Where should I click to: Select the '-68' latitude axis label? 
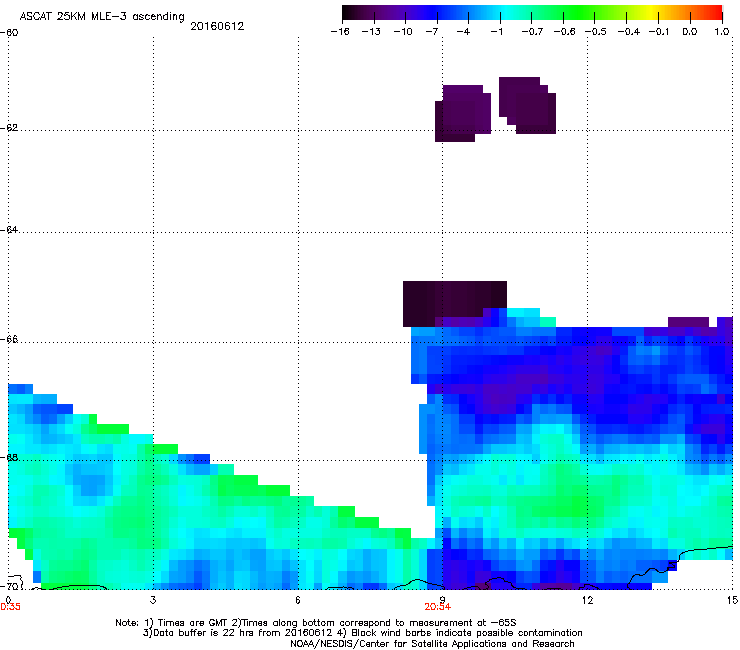pyautogui.click(x=9, y=457)
